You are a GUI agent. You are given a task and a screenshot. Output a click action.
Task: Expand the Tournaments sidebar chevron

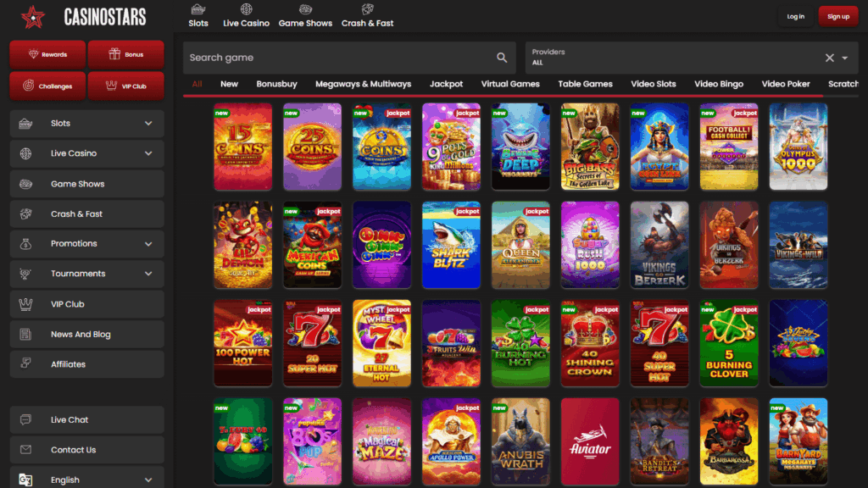click(x=148, y=274)
